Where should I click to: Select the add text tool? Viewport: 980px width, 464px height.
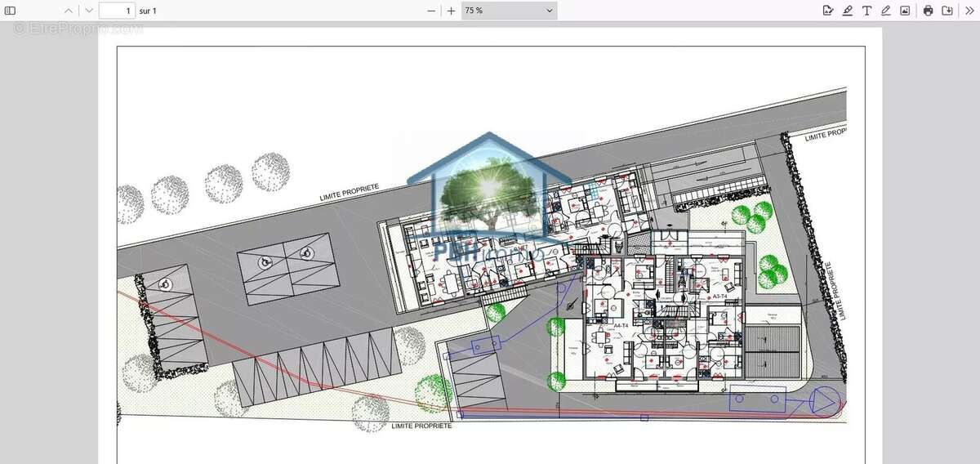[x=866, y=11]
